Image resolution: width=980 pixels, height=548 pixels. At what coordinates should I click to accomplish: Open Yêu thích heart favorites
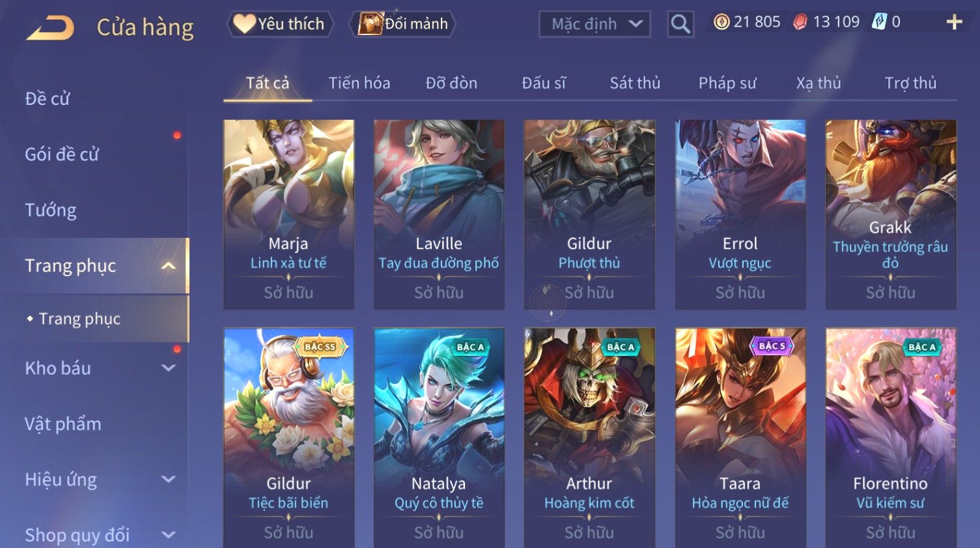(280, 24)
